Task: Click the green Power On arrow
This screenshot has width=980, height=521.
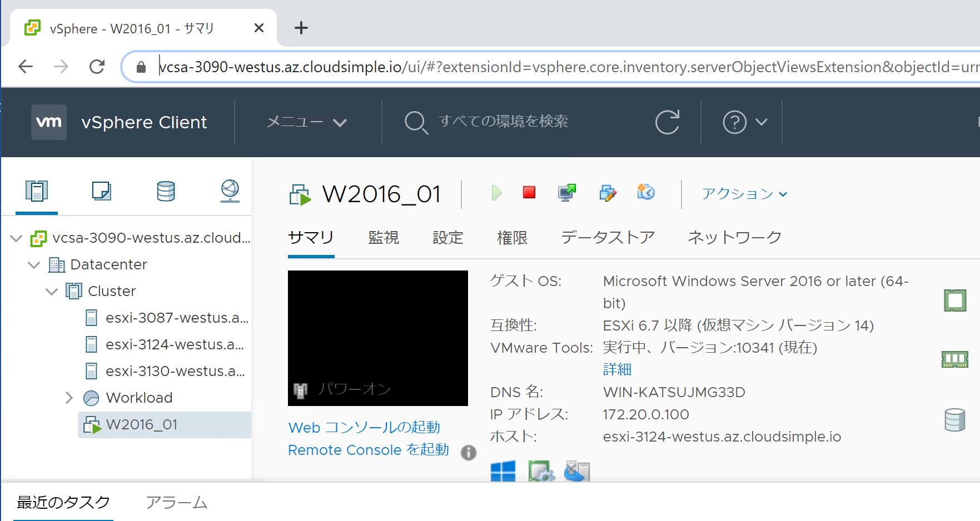Action: click(496, 193)
